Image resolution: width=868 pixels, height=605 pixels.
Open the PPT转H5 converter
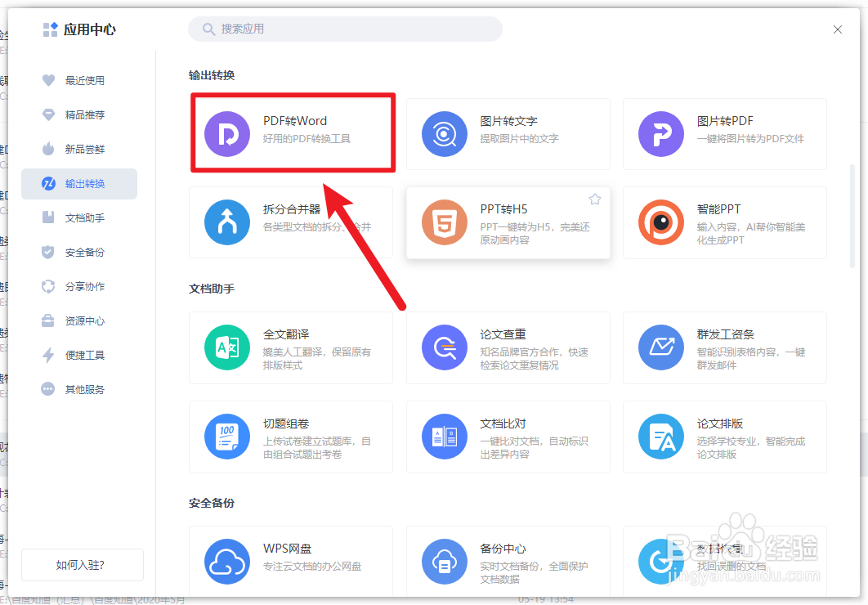tap(508, 222)
